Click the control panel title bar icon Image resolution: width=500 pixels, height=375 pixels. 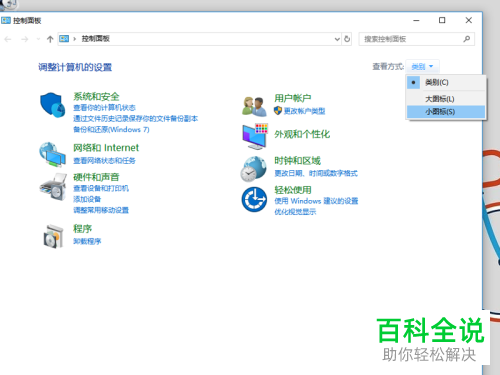6,20
